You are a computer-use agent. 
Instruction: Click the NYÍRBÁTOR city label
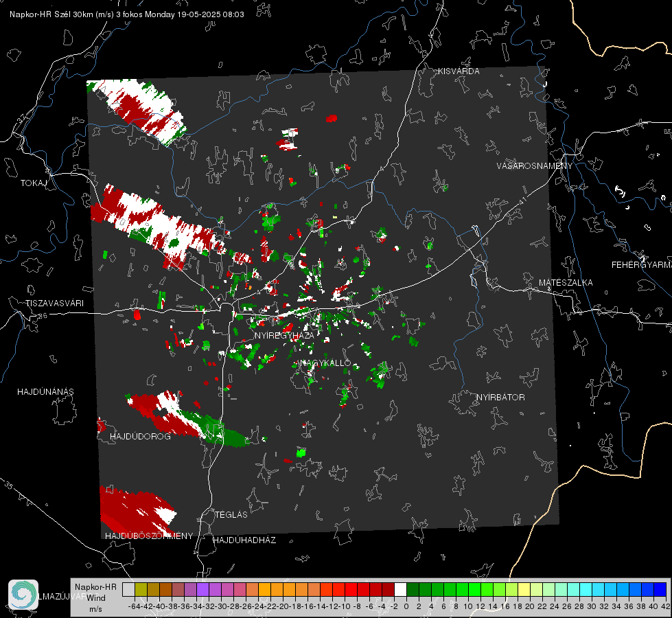tap(500, 397)
